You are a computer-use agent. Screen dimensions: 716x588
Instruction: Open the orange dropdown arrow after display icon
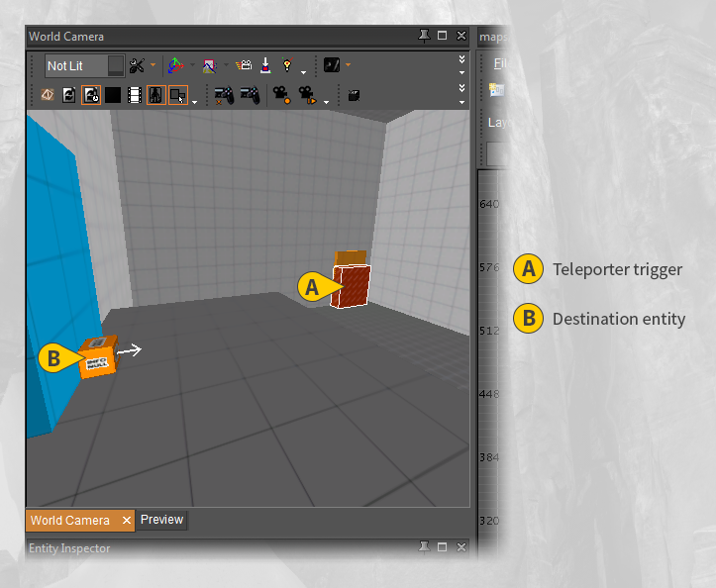[x=348, y=64]
